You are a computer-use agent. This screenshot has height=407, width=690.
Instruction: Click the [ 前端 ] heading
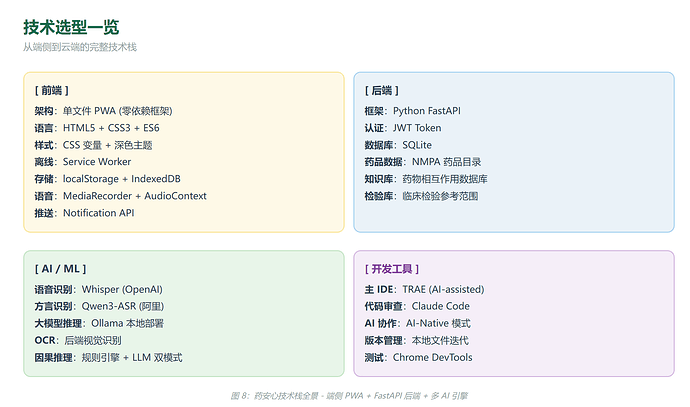(52, 91)
